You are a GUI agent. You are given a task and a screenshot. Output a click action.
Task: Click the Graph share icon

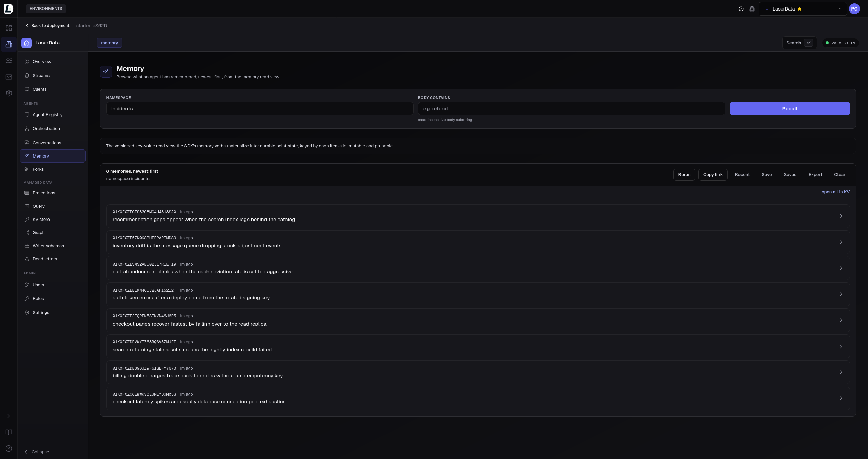[x=27, y=233]
